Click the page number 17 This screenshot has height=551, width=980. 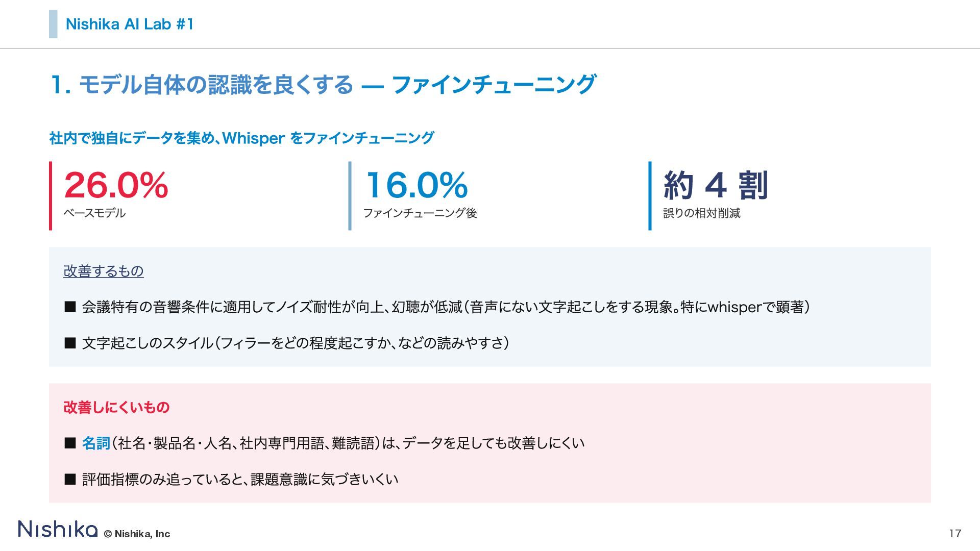955,534
